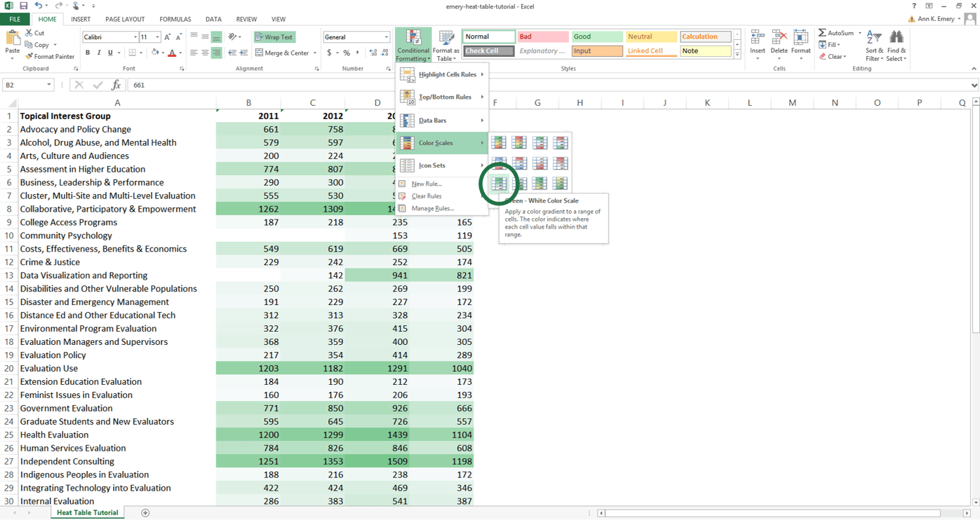The width and height of the screenshot is (980, 520).
Task: Open the General number format dropdown
Action: [386, 37]
